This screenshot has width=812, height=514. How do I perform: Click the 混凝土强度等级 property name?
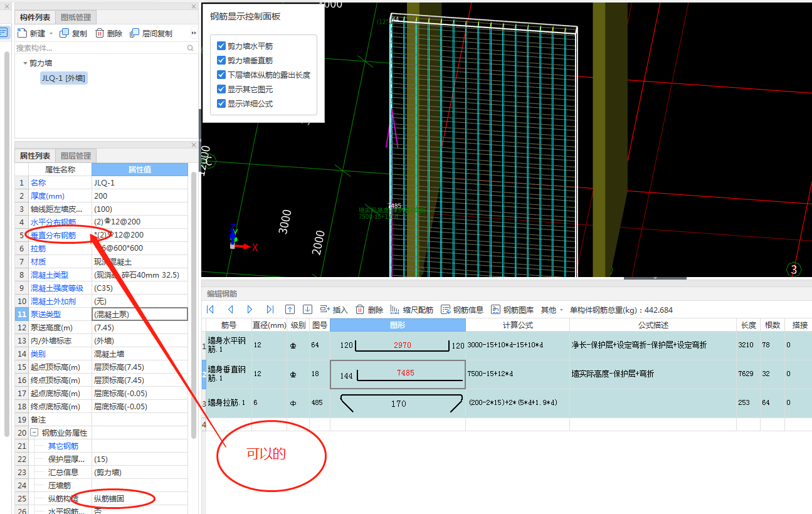(58, 288)
